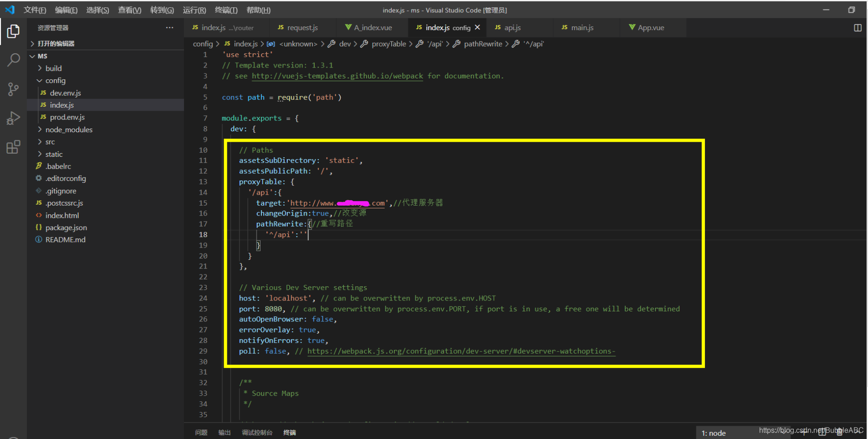868x439 pixels.
Task: Switch to index.js router tab
Action: (x=227, y=28)
